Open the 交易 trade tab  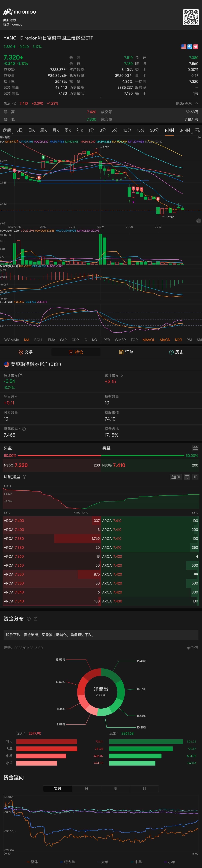(x=26, y=352)
